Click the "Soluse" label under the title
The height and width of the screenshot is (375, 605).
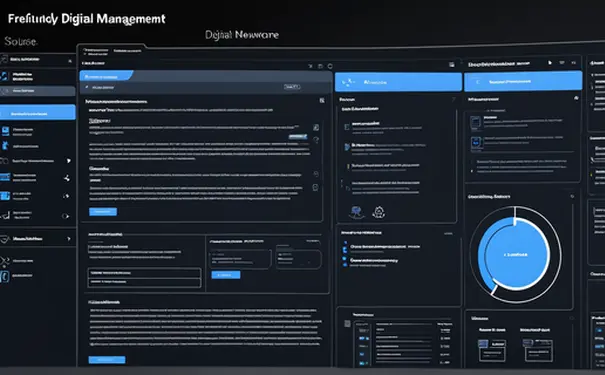point(20,41)
